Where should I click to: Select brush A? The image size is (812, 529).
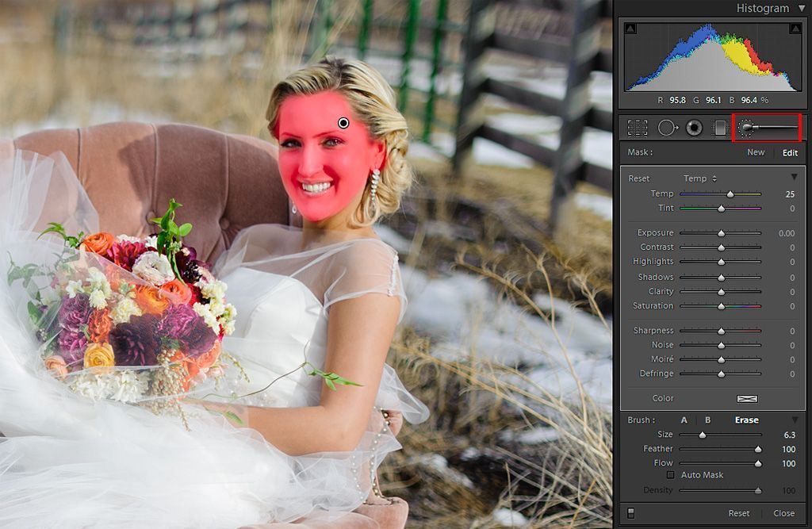[684, 420]
